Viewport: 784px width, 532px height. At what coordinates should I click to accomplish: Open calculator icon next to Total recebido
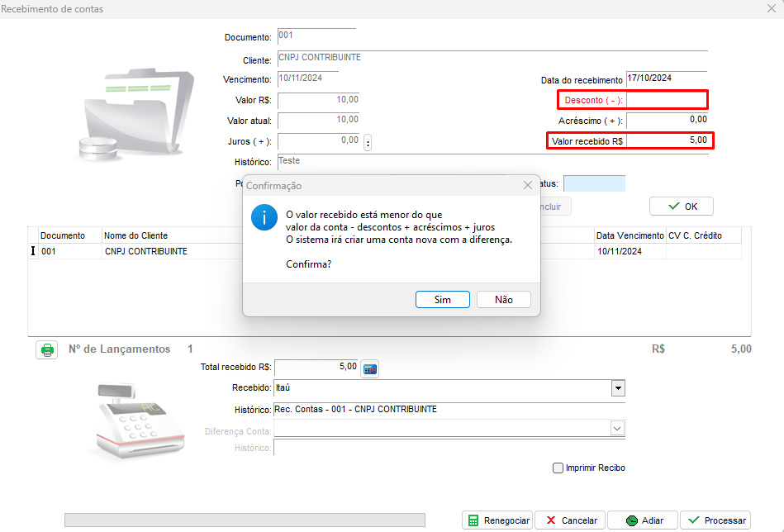click(369, 368)
